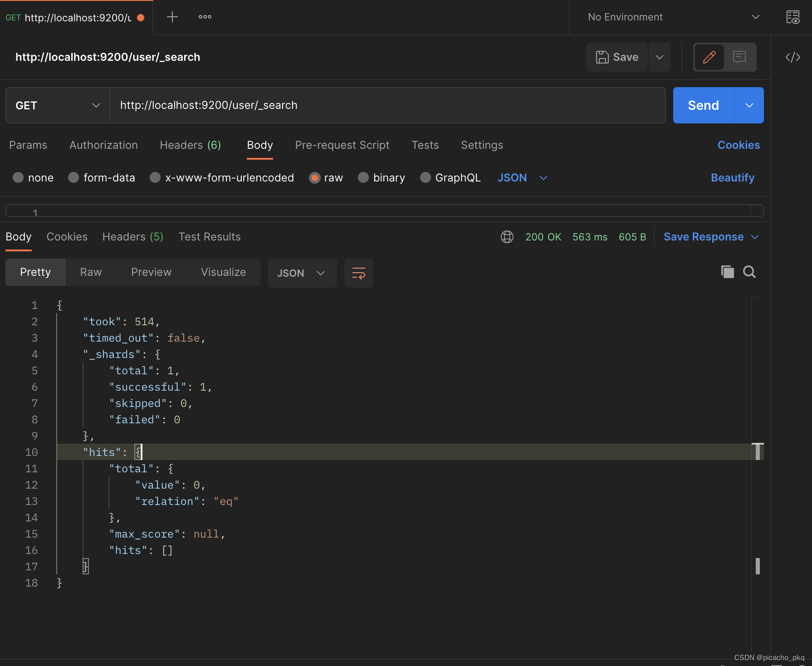This screenshot has height=666, width=812.
Task: Open the Test Results tab
Action: 210,237
